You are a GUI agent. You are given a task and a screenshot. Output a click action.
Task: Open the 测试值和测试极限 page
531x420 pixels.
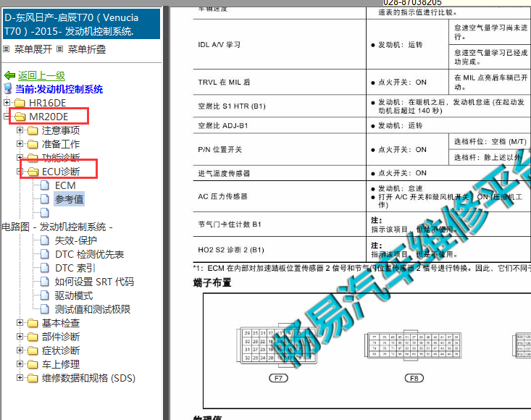pos(93,309)
